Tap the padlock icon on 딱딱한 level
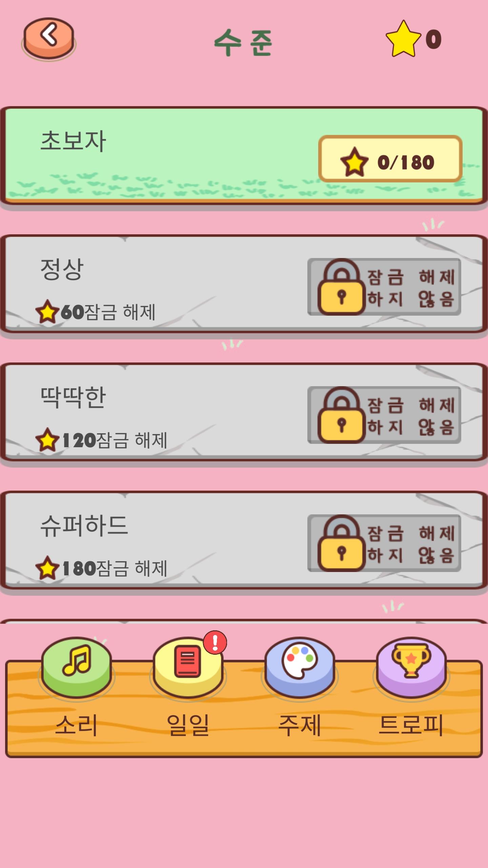Screen dimensions: 488x868 pyautogui.click(x=342, y=415)
